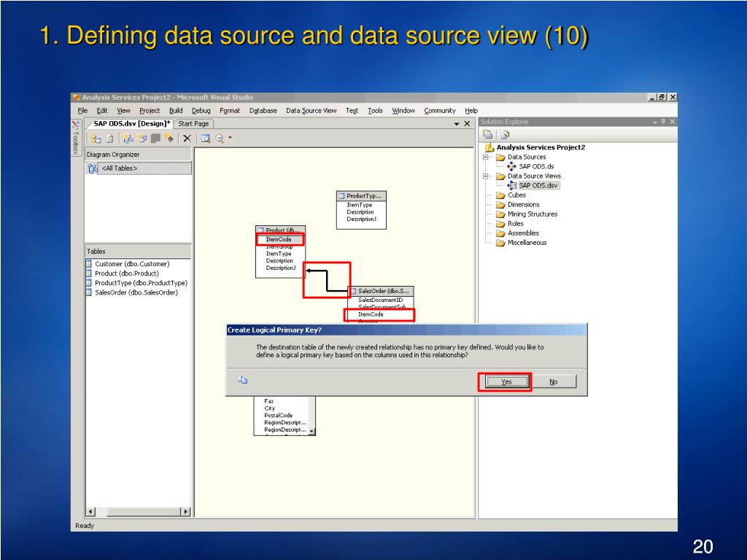Image resolution: width=747 pixels, height=560 pixels.
Task: Click the grayed-out square toolbar icon
Action: click(155, 138)
